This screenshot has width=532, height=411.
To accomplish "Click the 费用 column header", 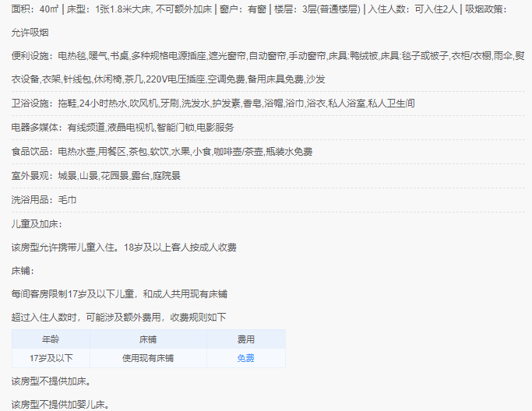I will (245, 339).
